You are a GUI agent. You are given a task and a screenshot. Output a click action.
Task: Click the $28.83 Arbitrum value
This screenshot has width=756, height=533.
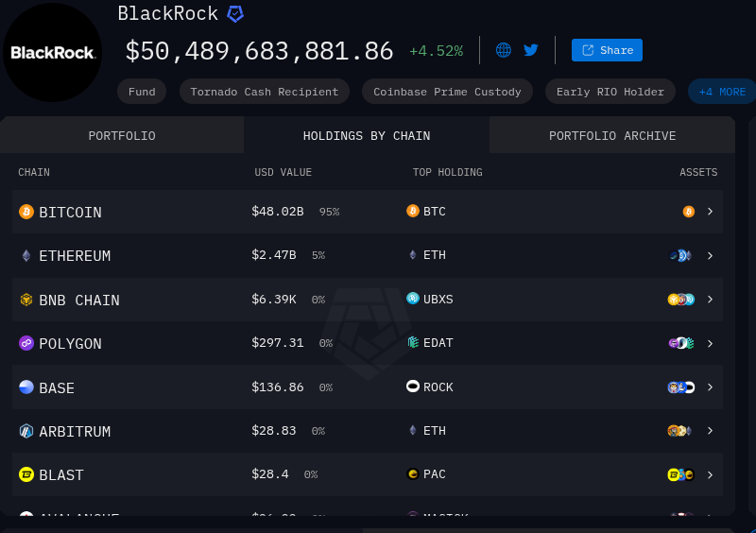274,430
